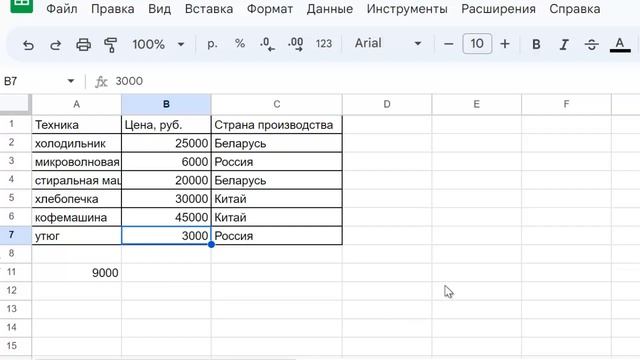Open the 123 number formats menu
The image size is (640, 360).
324,44
